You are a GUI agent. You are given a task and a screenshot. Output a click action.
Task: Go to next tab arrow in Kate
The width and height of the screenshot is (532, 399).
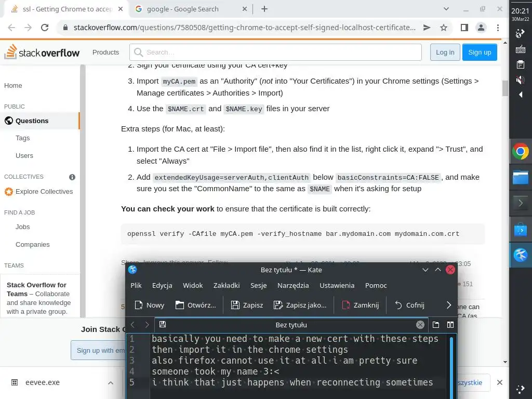(x=147, y=325)
